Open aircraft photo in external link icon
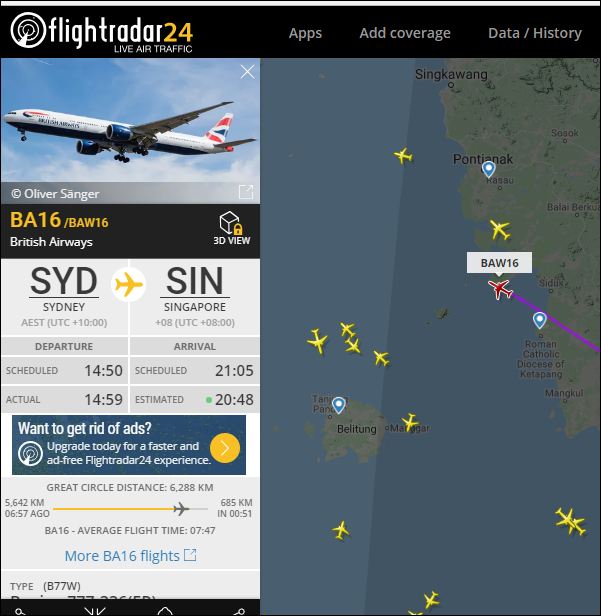Image resolution: width=601 pixels, height=616 pixels. 246,192
